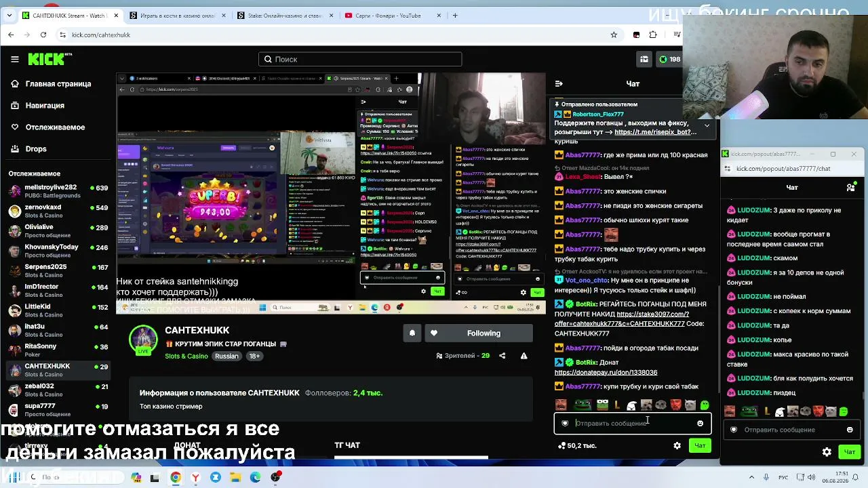Click the Russian language tag
This screenshot has height=488, width=868.
click(x=226, y=356)
